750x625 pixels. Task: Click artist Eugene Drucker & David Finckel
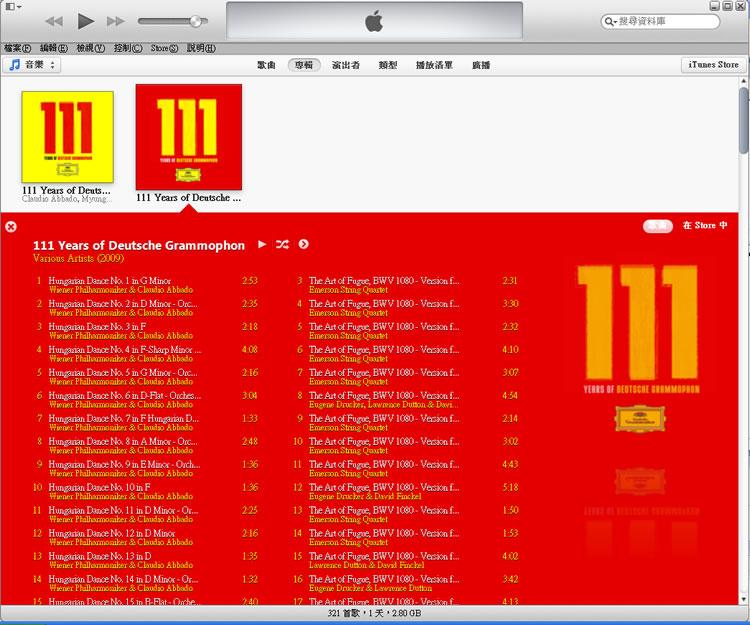pyautogui.click(x=365, y=496)
